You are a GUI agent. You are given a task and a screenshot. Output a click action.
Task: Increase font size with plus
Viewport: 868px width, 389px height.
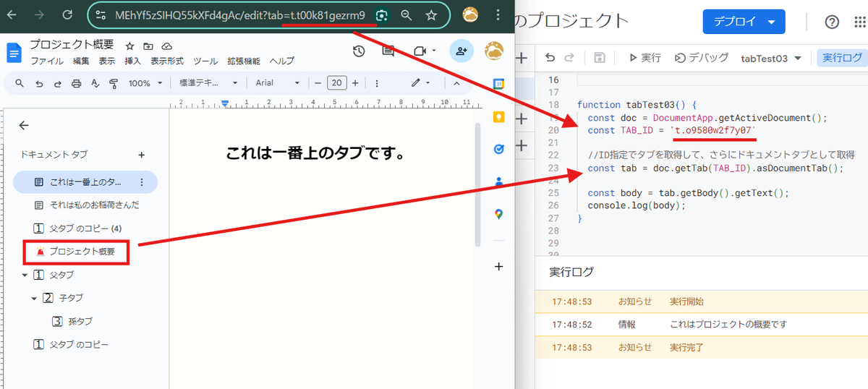point(355,83)
